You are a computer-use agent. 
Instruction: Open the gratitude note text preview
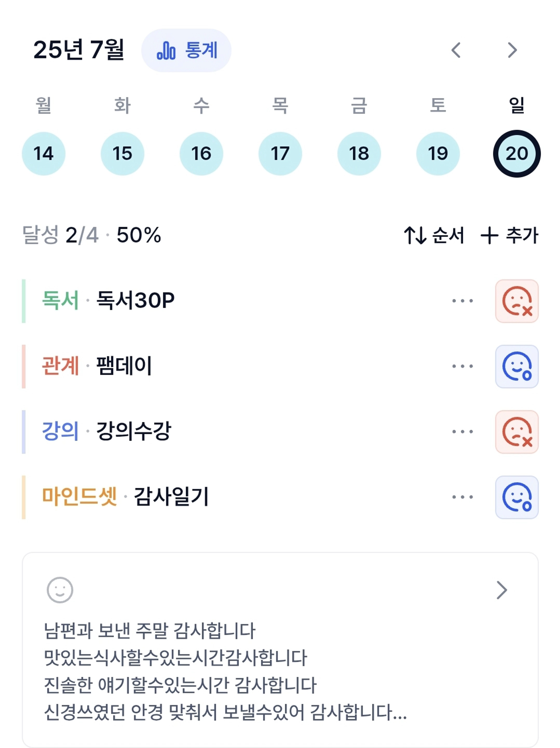[225, 672]
